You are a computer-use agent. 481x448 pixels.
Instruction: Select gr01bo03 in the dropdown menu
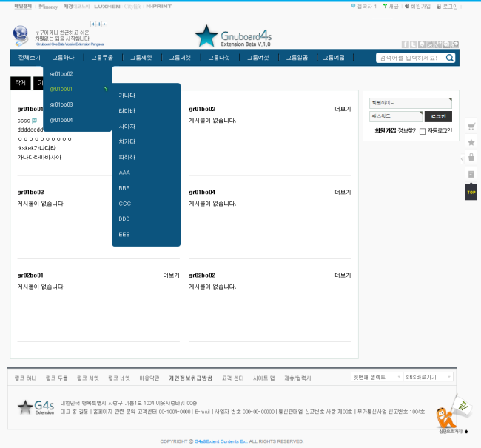click(61, 104)
